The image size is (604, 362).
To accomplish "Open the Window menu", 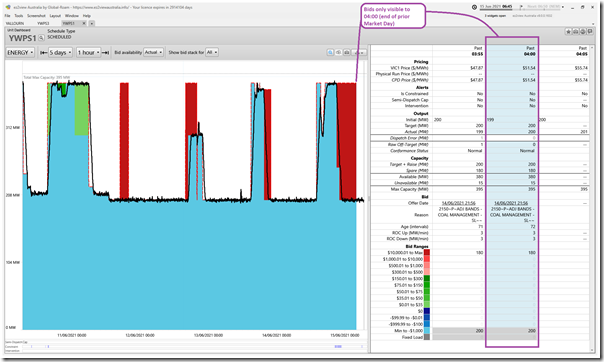I will click(72, 16).
